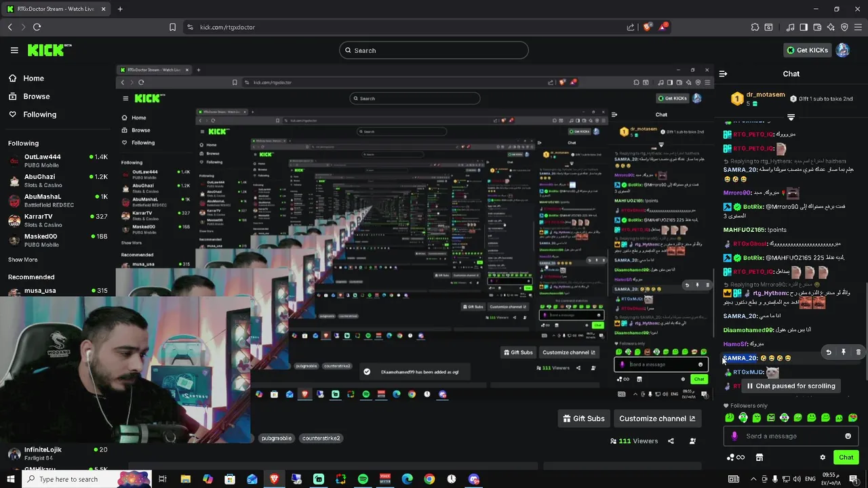Click Chat send button
The width and height of the screenshot is (868, 488).
pyautogui.click(x=846, y=457)
